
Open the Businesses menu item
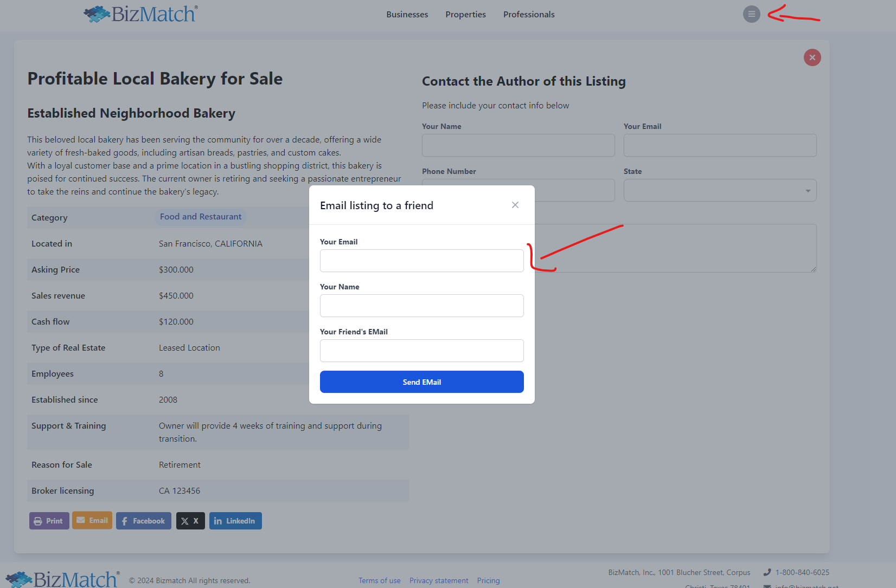pos(407,15)
